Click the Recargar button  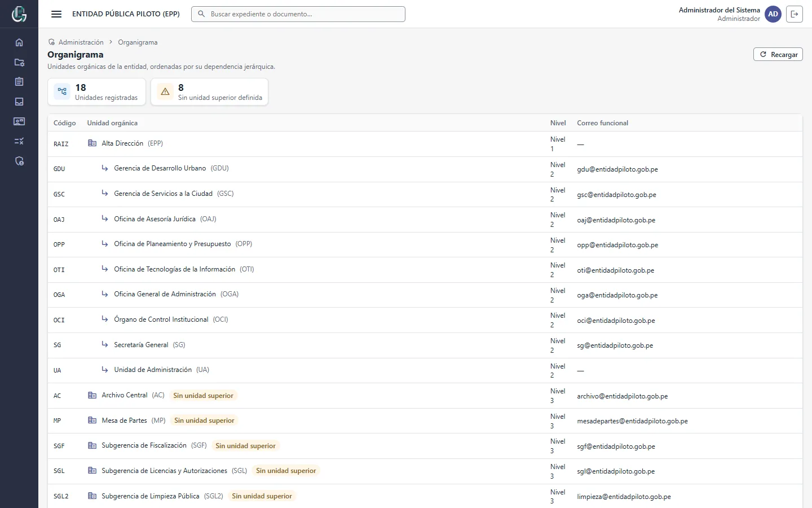pos(778,54)
